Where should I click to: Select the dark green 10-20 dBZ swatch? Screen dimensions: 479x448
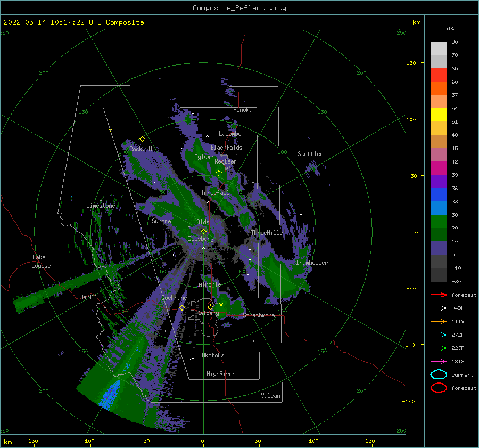click(x=439, y=234)
